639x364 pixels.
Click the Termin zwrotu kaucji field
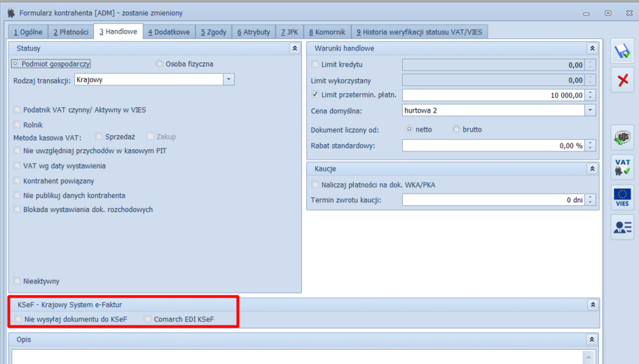[x=493, y=200]
